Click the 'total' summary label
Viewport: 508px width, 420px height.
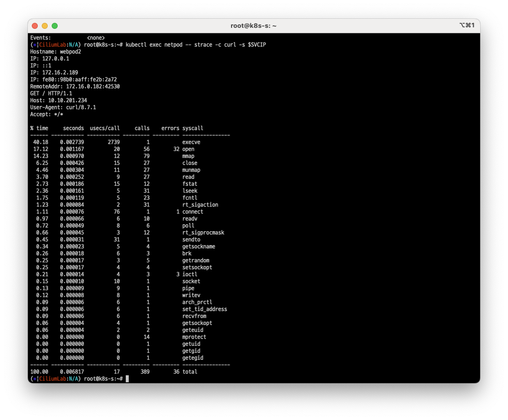pyautogui.click(x=190, y=372)
